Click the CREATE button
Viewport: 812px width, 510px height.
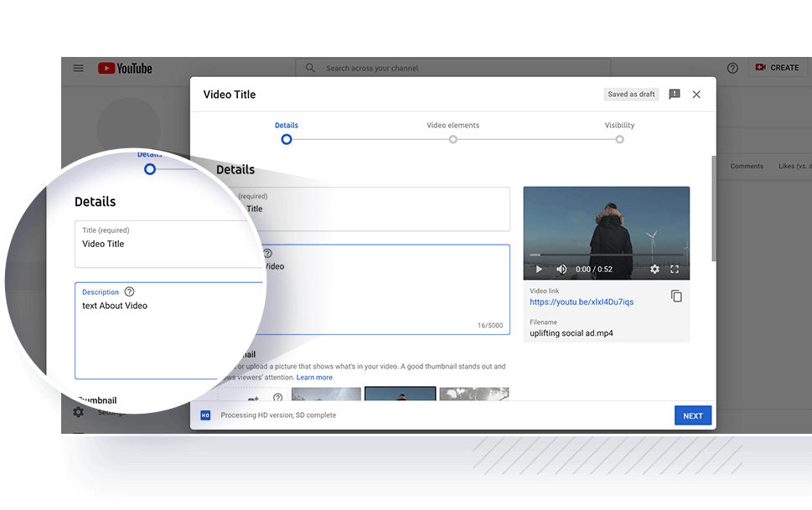[x=777, y=68]
